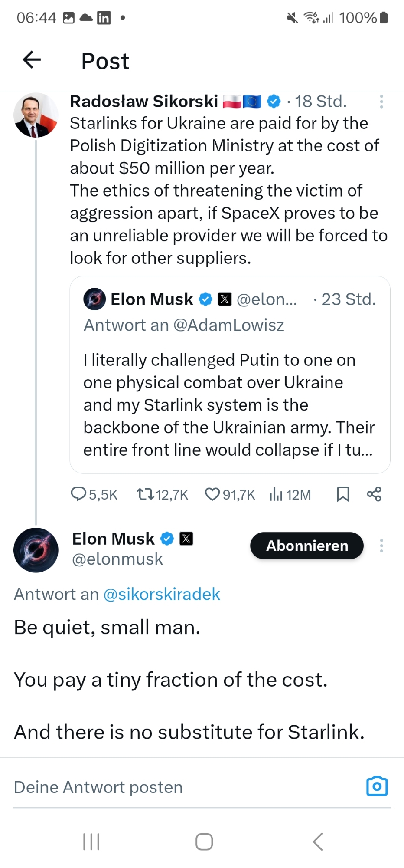The width and height of the screenshot is (404, 868).
Task: View the 12M post analytics icon
Action: pyautogui.click(x=276, y=494)
